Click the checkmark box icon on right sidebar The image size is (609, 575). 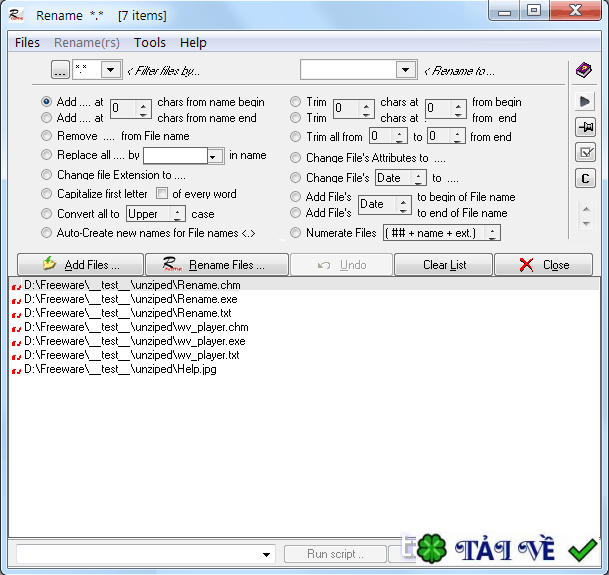click(585, 153)
